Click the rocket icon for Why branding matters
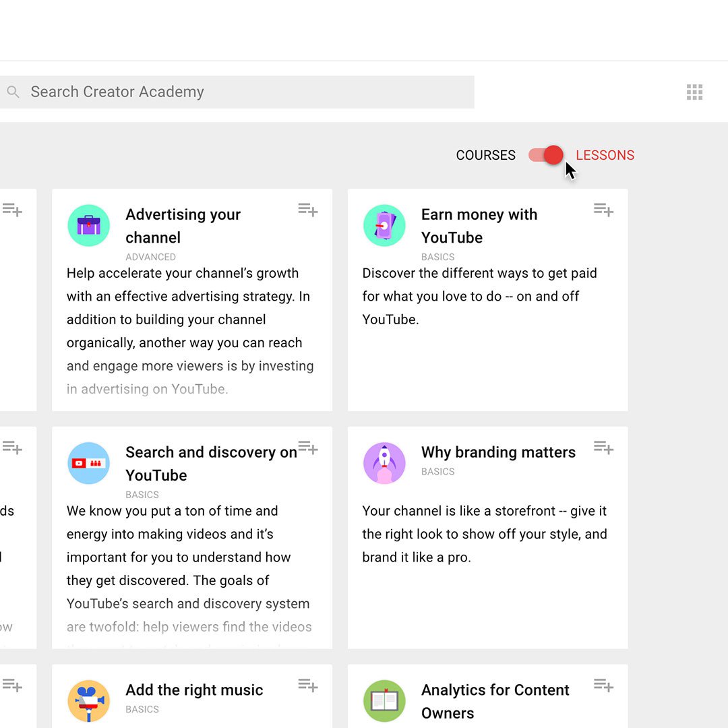 384,463
